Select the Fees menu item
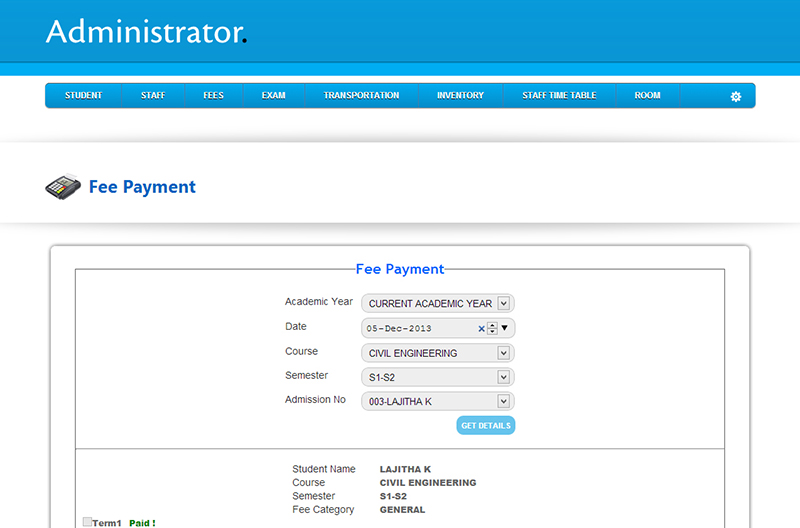 [x=213, y=96]
